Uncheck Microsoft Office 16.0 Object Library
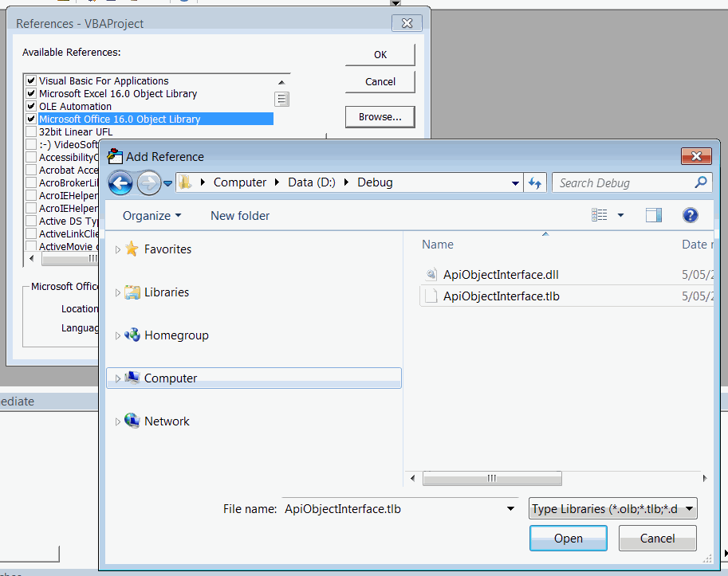The height and width of the screenshot is (576, 728). pos(31,119)
